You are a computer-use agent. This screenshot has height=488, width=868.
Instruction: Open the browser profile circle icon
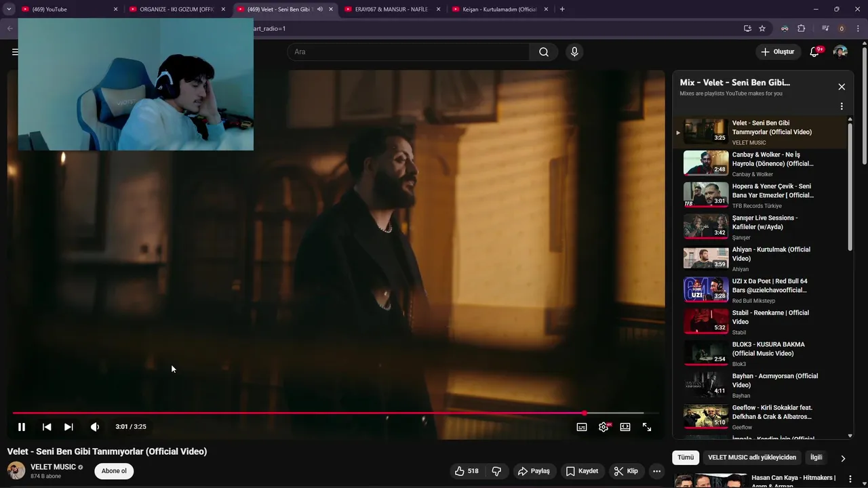pos(842,28)
